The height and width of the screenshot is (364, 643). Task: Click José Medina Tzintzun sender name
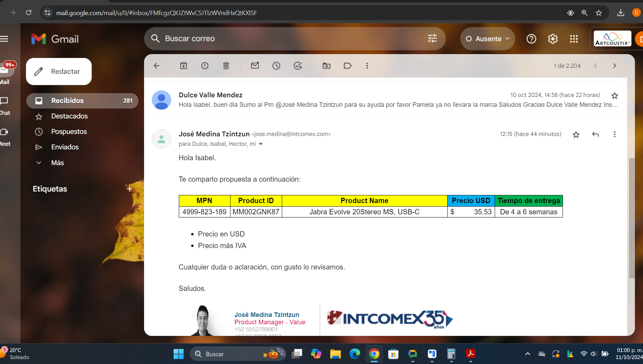click(214, 134)
